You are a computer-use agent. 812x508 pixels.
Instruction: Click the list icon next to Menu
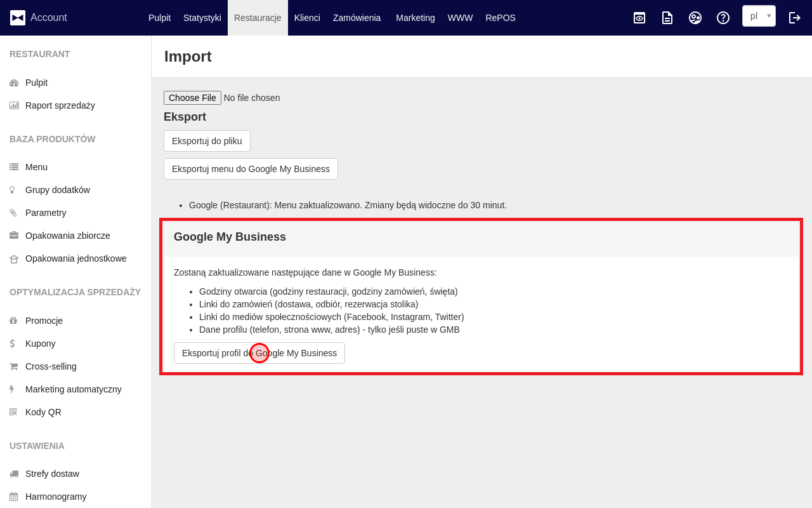13,166
